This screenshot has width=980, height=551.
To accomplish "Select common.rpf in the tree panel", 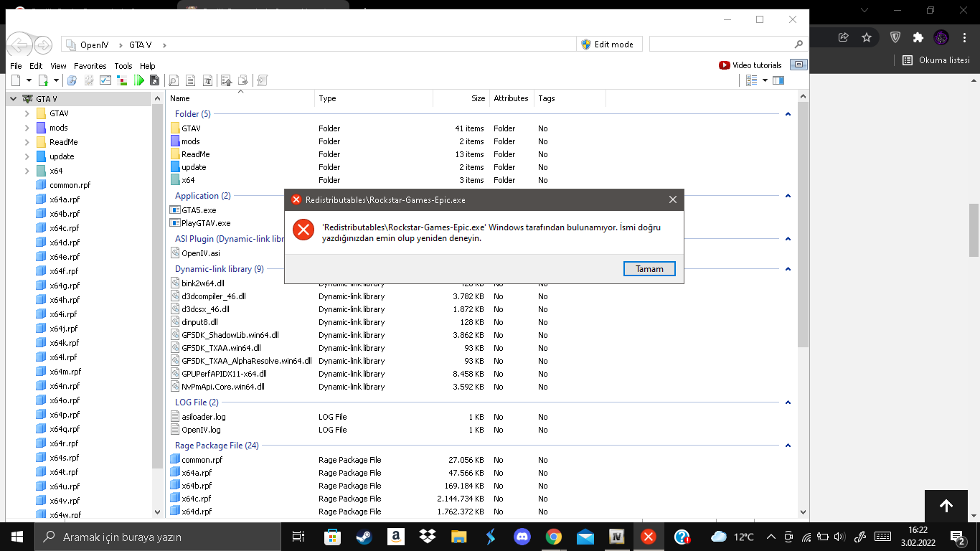I will point(70,185).
